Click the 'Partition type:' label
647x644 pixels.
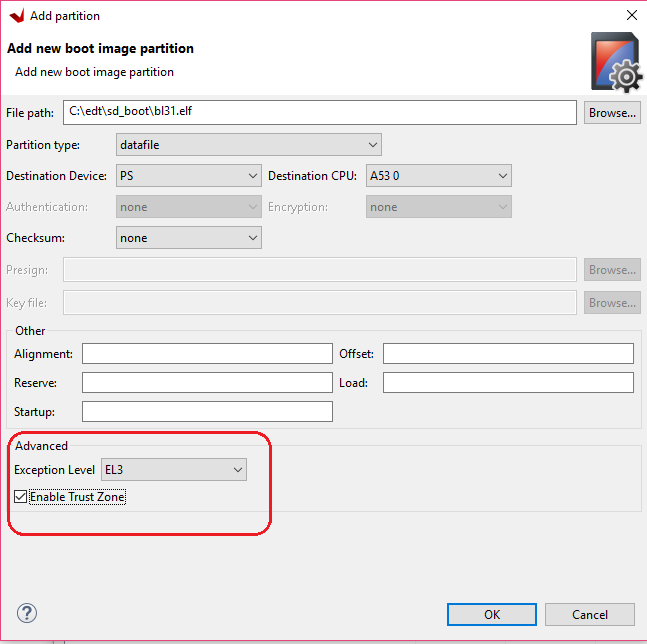[x=43, y=145]
